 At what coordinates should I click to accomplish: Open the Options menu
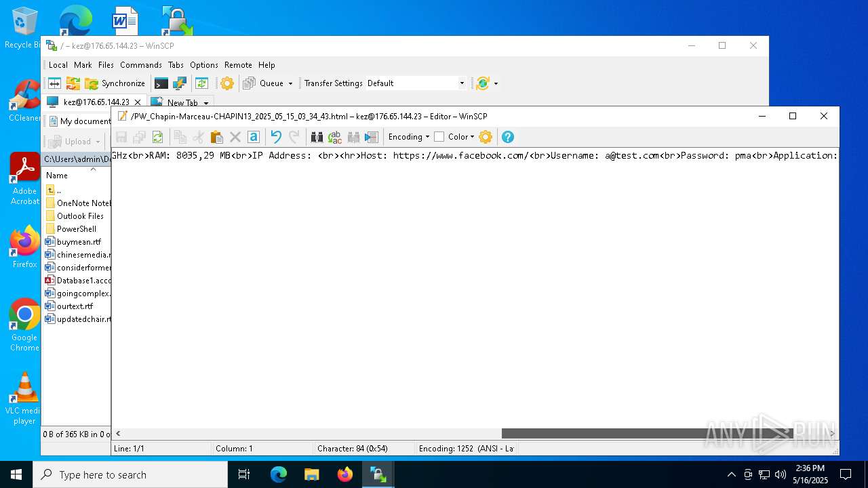click(x=204, y=65)
